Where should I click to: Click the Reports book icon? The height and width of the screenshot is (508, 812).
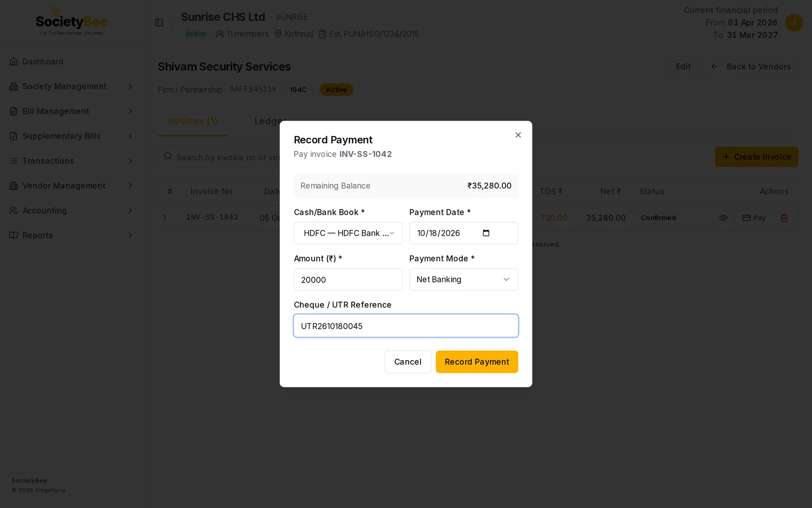(14, 236)
